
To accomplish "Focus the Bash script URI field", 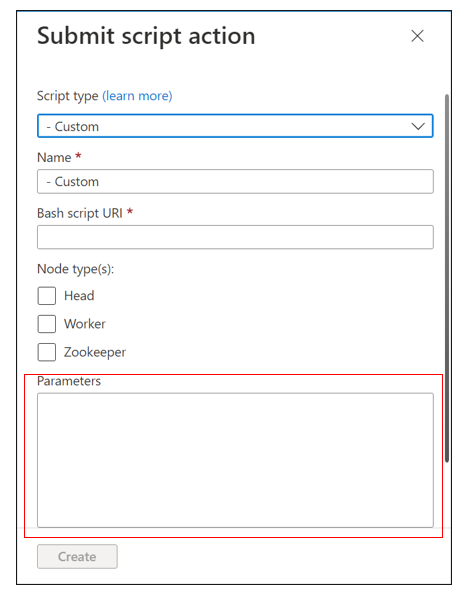I will coord(235,237).
